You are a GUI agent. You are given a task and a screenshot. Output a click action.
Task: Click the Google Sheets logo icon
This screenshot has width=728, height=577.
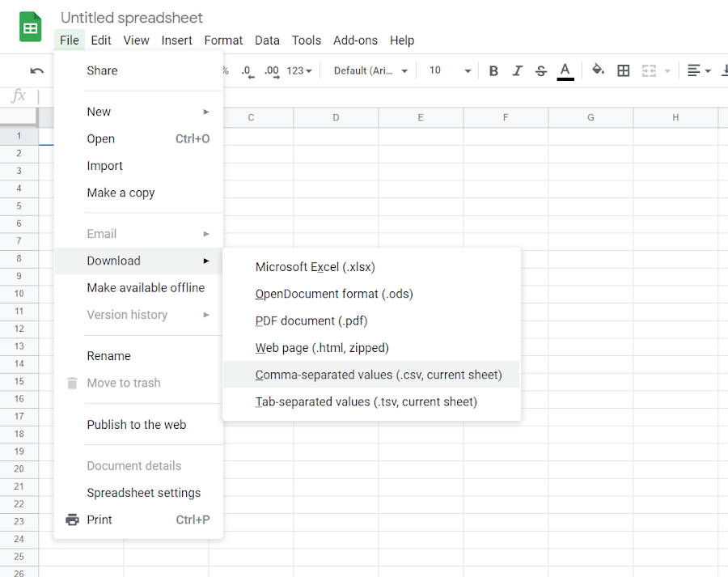[29, 27]
